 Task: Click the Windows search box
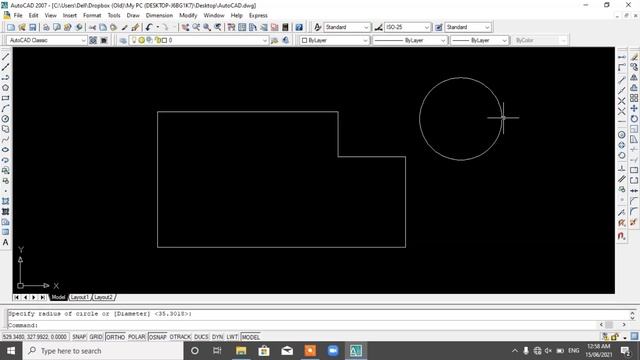coord(102,351)
